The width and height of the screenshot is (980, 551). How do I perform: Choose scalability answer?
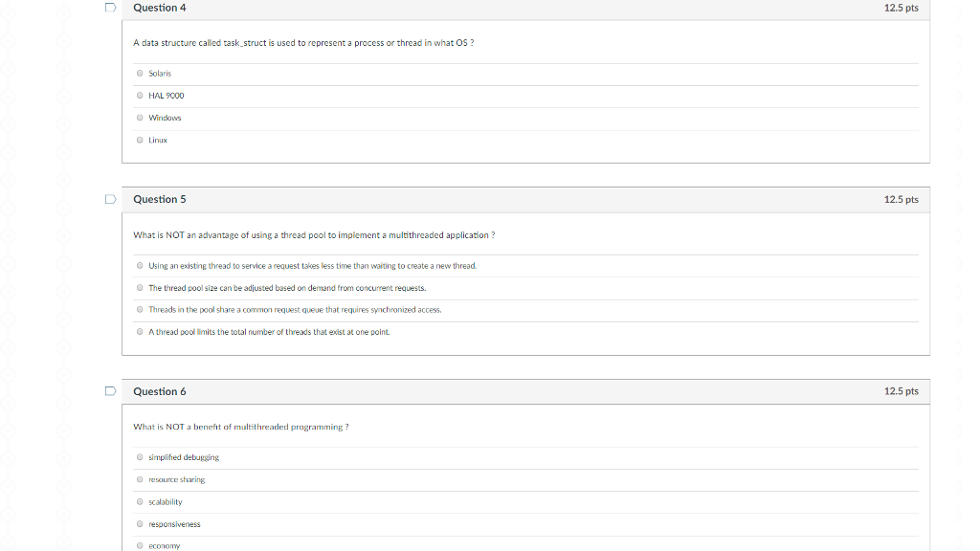point(140,501)
